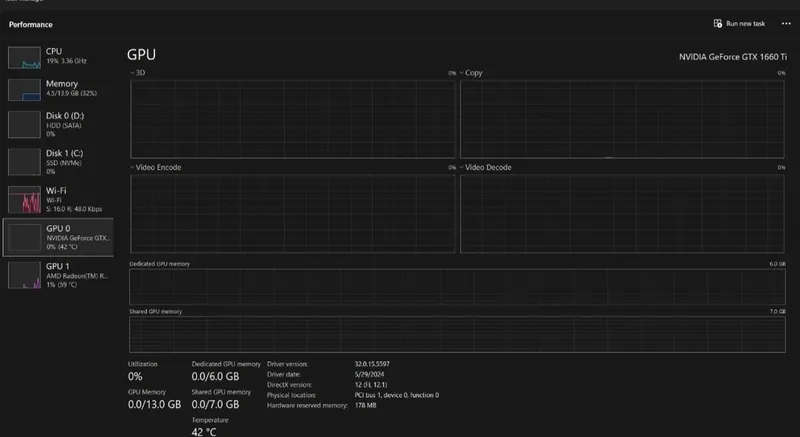Click the 6.0 GB dedicated memory scale label
Viewport: 800px width, 437px height.
point(778,264)
